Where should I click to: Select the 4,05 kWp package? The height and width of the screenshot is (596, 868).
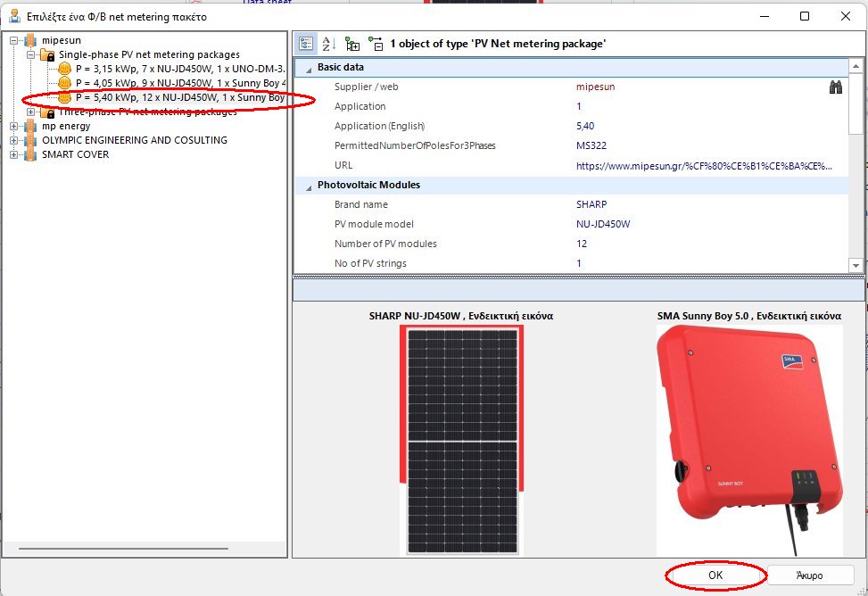pyautogui.click(x=178, y=83)
